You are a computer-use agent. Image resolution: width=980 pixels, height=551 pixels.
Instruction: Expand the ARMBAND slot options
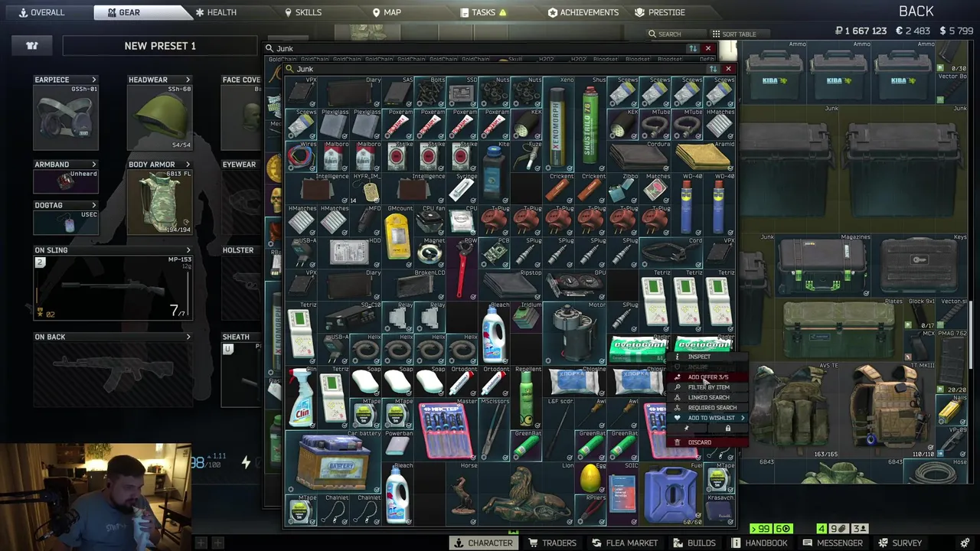pos(94,165)
